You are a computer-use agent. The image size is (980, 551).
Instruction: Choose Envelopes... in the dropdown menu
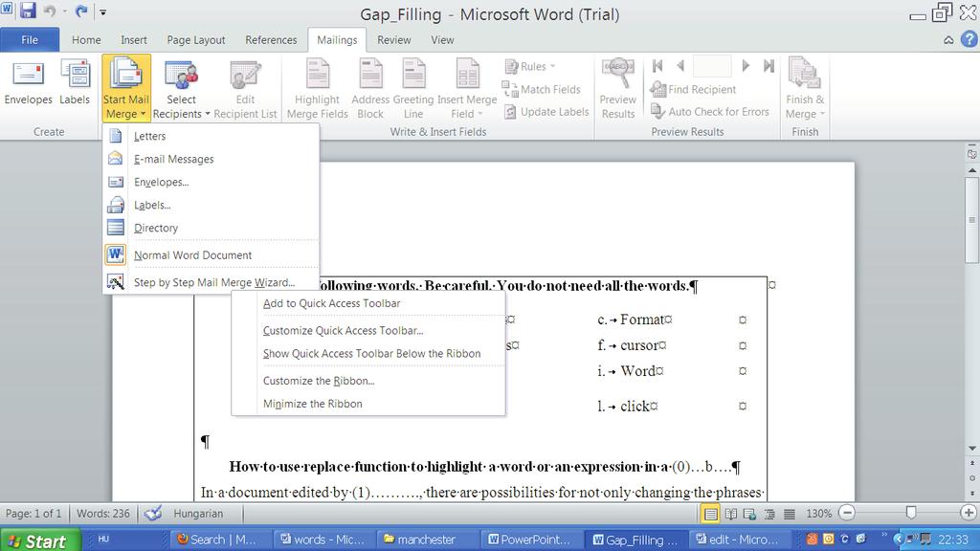point(212,182)
